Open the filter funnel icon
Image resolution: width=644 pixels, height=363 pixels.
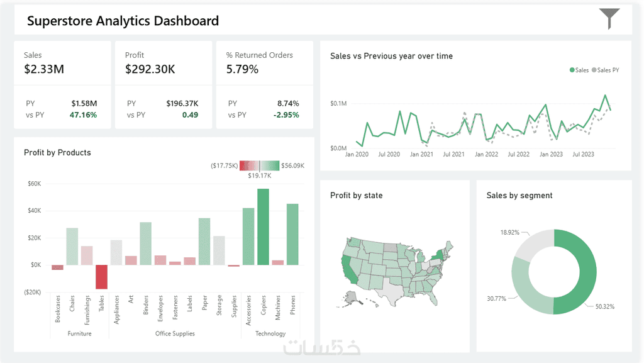point(609,19)
